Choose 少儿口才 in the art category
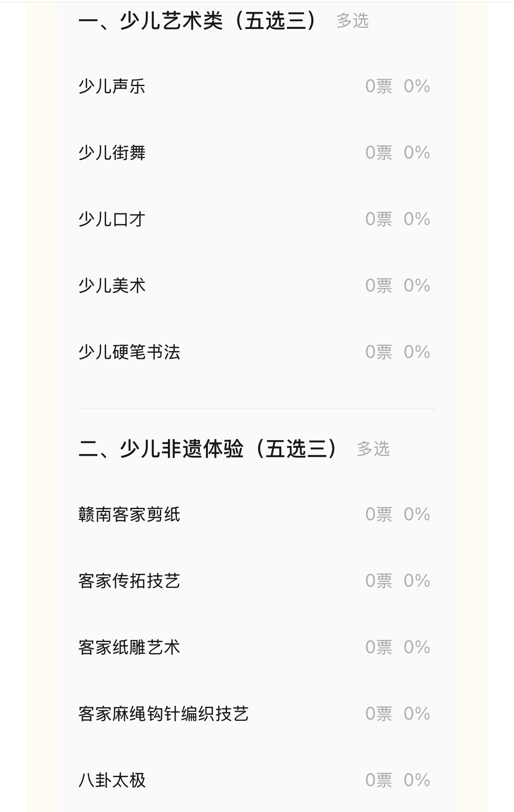The width and height of the screenshot is (514, 812). (257, 219)
